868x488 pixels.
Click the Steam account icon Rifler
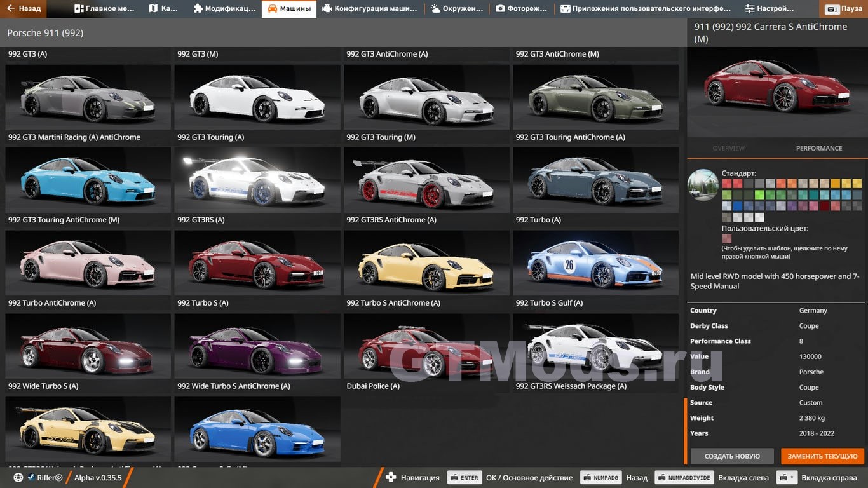pyautogui.click(x=31, y=478)
